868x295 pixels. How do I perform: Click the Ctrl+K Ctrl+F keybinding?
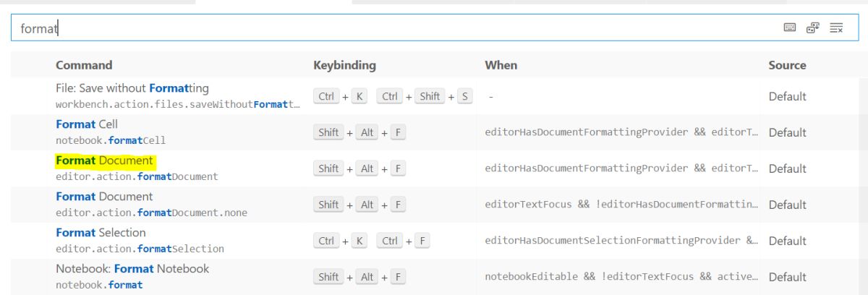click(x=372, y=241)
